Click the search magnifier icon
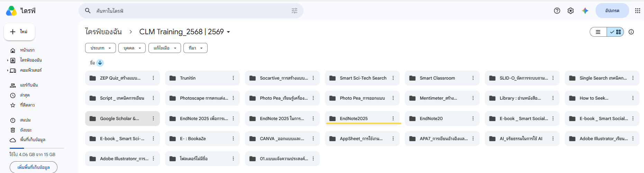Screen dimensions: 644x173 (x=88, y=11)
